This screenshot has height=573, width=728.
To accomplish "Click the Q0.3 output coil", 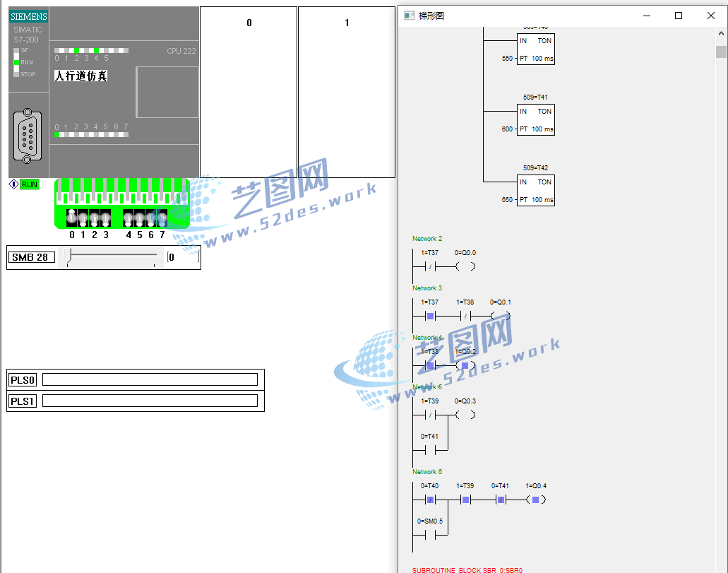I will [465, 415].
